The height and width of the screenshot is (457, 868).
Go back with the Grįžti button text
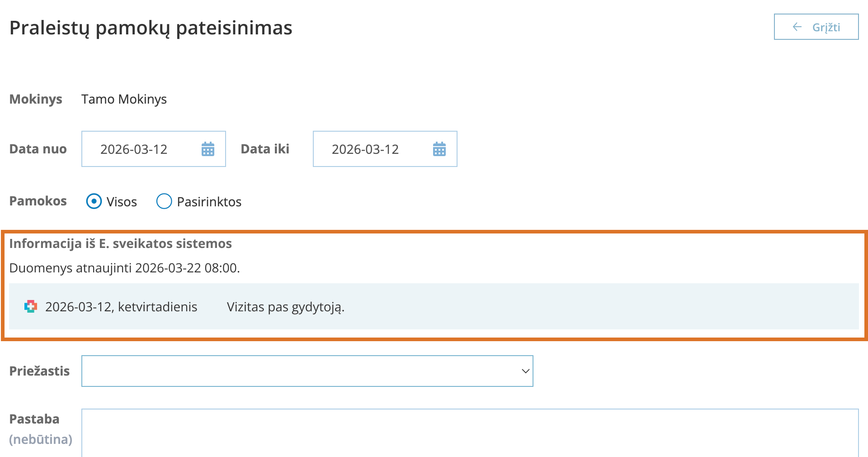point(826,28)
